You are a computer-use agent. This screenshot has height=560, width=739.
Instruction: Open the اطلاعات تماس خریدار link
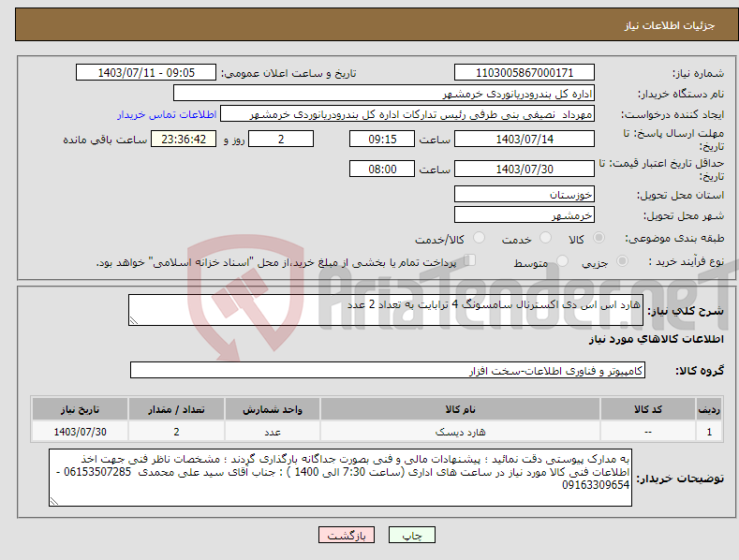pos(167,114)
